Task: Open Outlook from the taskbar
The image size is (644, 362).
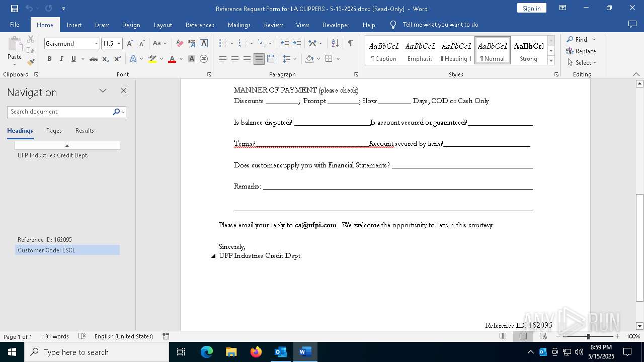Action: point(280,352)
